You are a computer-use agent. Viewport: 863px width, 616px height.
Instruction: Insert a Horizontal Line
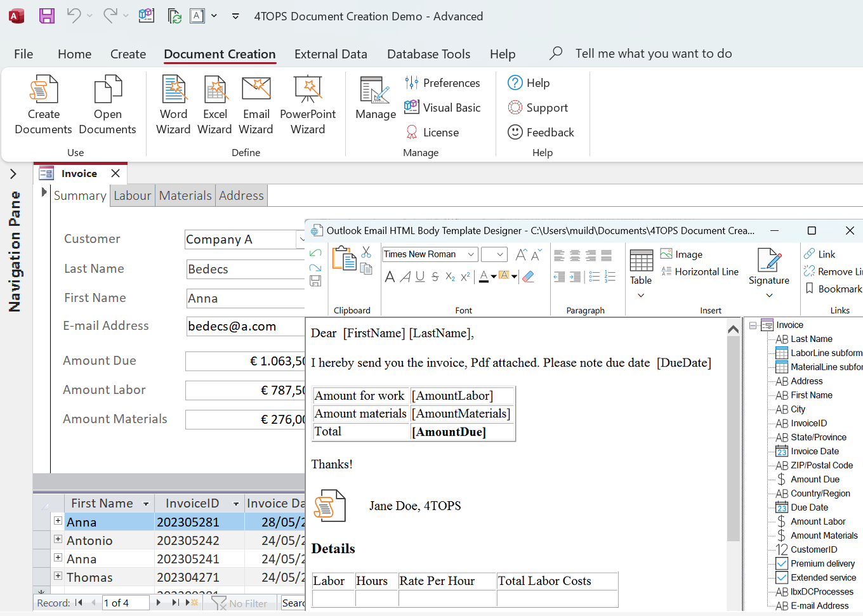click(700, 272)
